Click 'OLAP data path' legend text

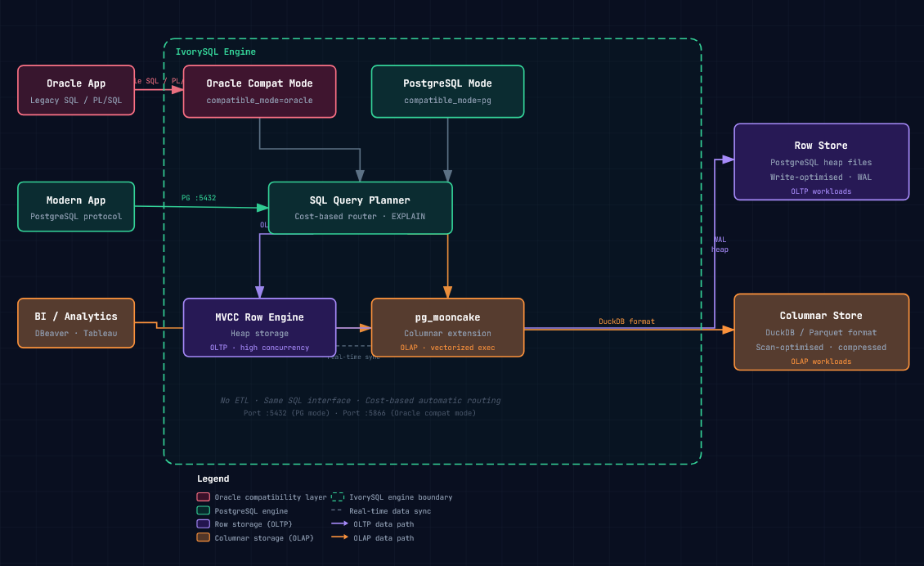point(384,537)
